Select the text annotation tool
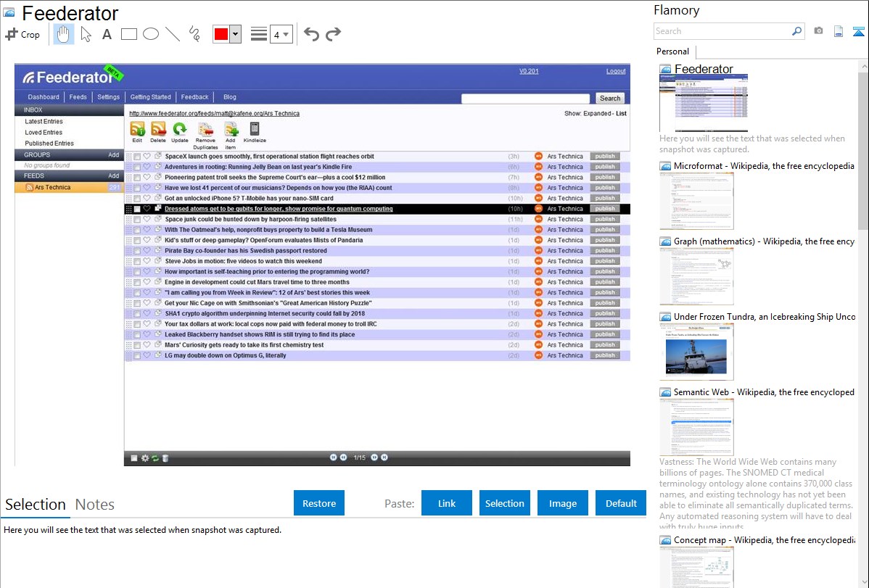This screenshot has height=588, width=869. [107, 34]
